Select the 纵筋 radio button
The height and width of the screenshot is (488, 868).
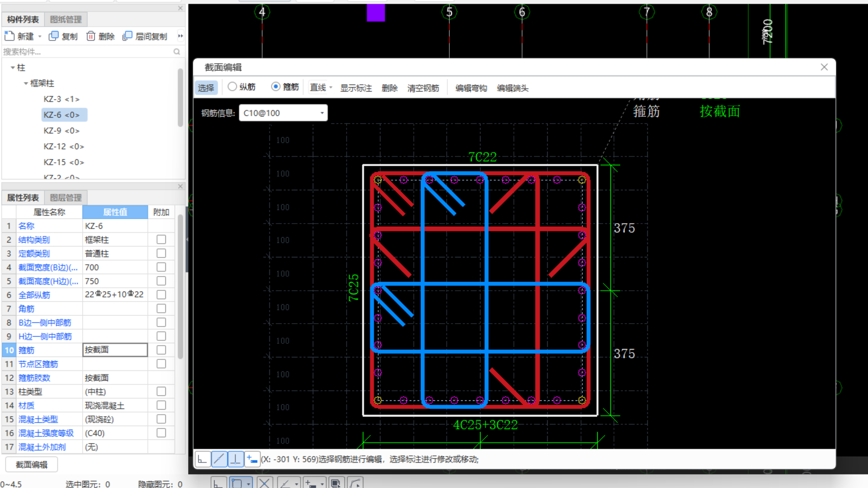[232, 86]
